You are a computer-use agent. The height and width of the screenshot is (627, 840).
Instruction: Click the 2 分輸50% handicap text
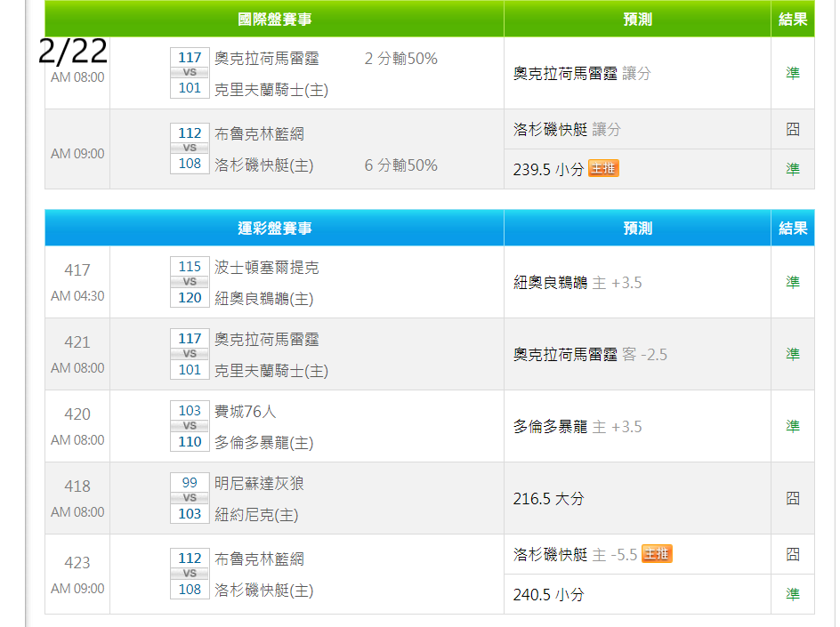point(400,59)
